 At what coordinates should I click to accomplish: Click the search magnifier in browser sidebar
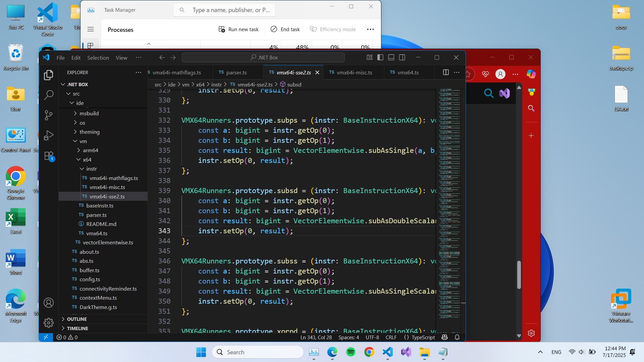pyautogui.click(x=531, y=108)
